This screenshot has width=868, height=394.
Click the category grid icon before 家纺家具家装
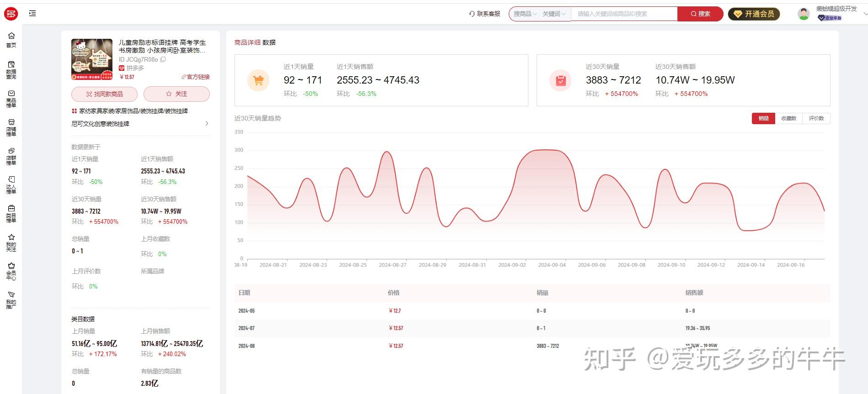(74, 111)
